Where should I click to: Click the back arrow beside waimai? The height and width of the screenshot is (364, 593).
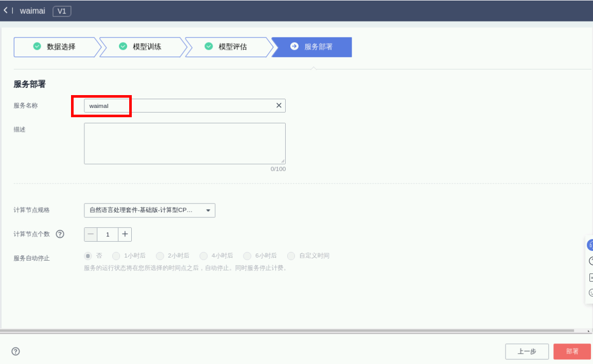click(x=6, y=11)
